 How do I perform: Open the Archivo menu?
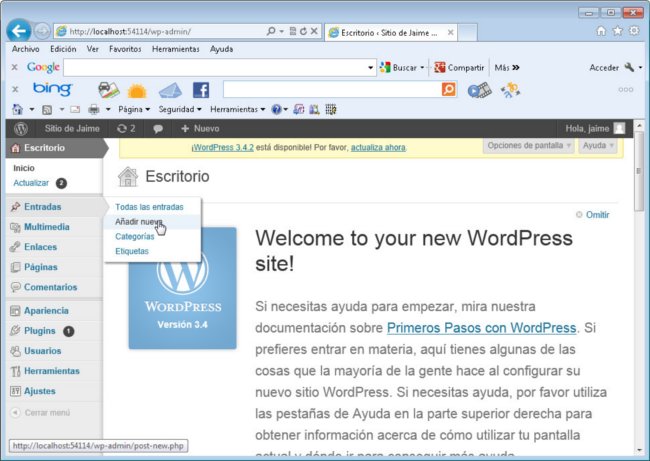pyautogui.click(x=25, y=49)
